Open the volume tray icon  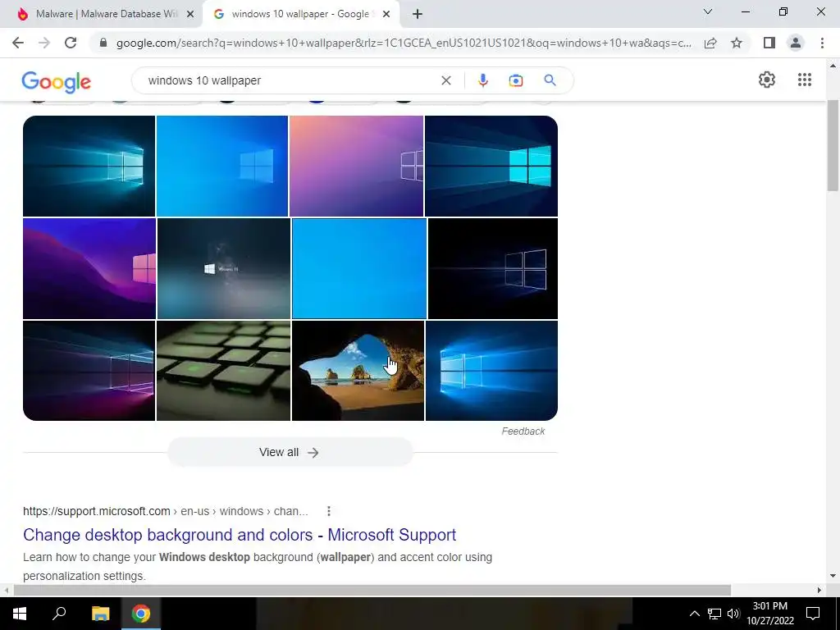pos(733,614)
